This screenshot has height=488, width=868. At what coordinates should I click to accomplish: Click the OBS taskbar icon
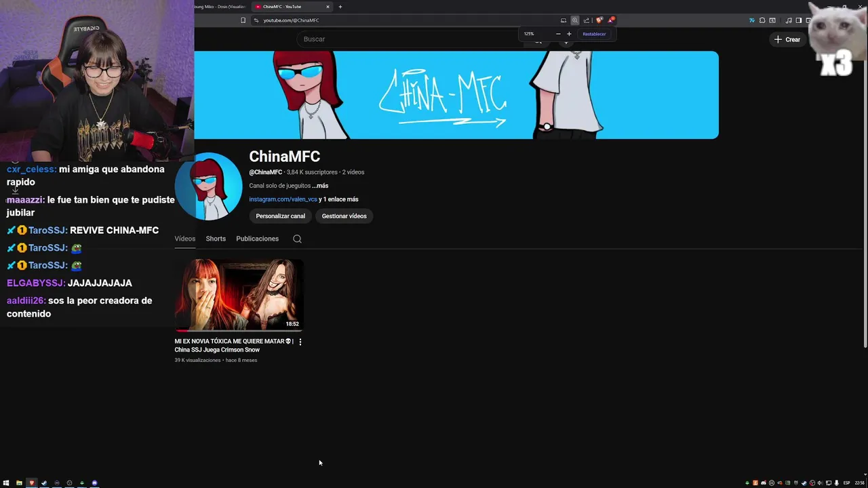[69, 483]
